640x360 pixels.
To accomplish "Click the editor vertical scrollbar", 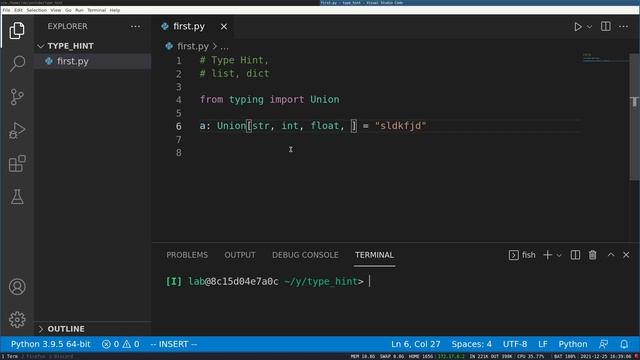I will coord(634,116).
